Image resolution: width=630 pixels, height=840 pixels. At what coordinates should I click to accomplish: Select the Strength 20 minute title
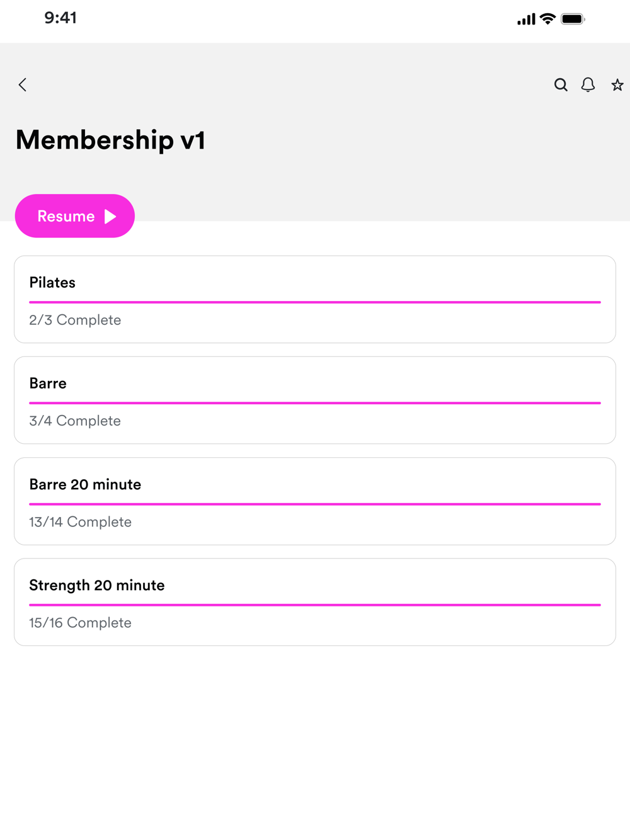tap(97, 585)
